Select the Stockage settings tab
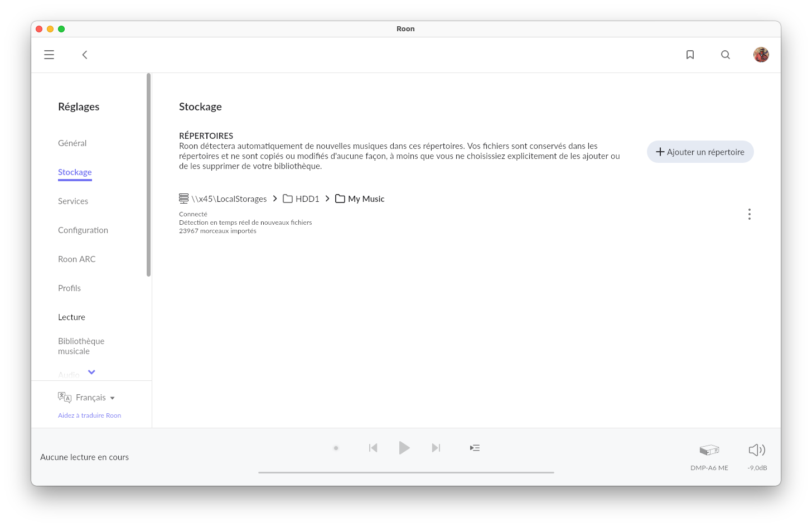Viewport: 812px width, 527px height. 75,172
